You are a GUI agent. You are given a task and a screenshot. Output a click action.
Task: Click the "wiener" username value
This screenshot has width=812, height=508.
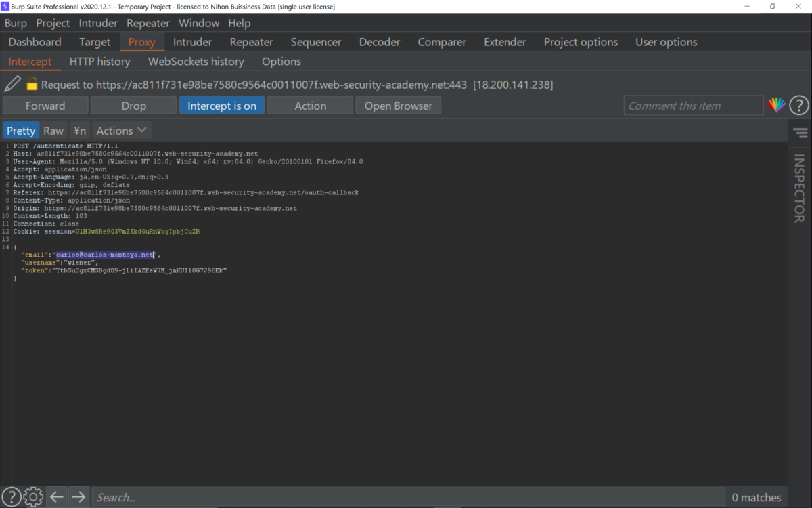[81, 263]
